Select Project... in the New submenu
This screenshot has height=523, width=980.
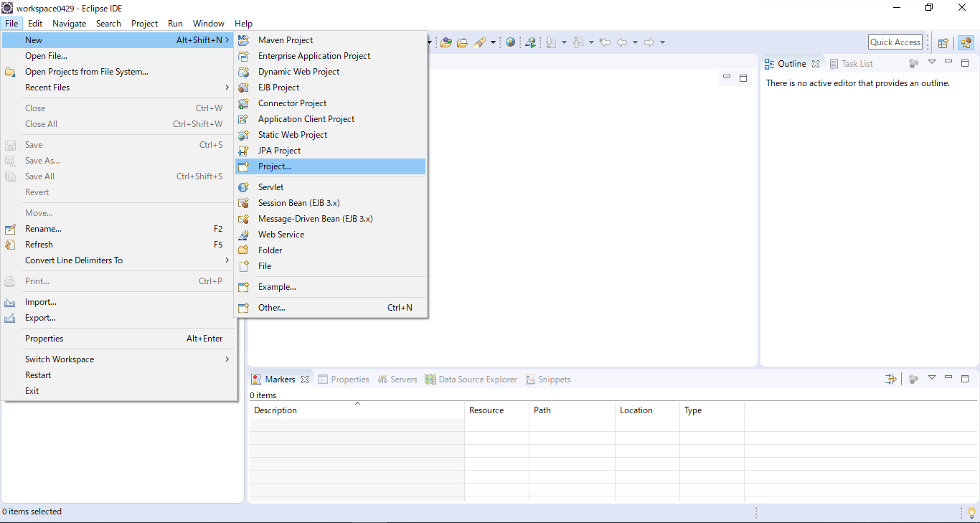click(331, 166)
